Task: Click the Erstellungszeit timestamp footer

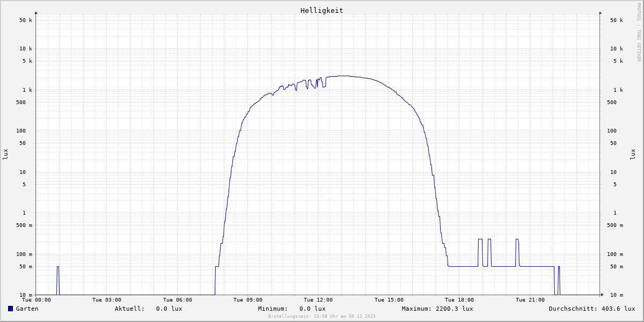Action: click(321, 317)
